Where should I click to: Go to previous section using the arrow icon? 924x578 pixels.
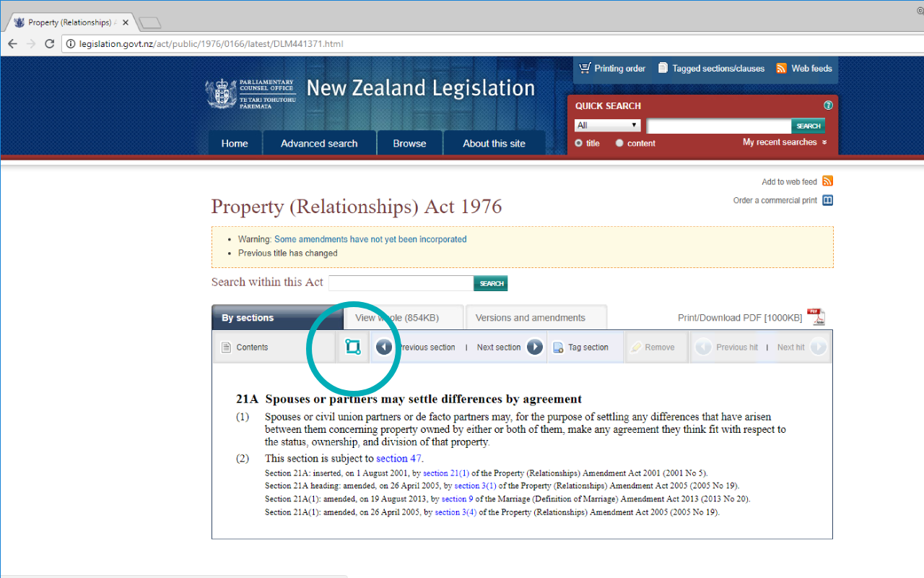[384, 348]
